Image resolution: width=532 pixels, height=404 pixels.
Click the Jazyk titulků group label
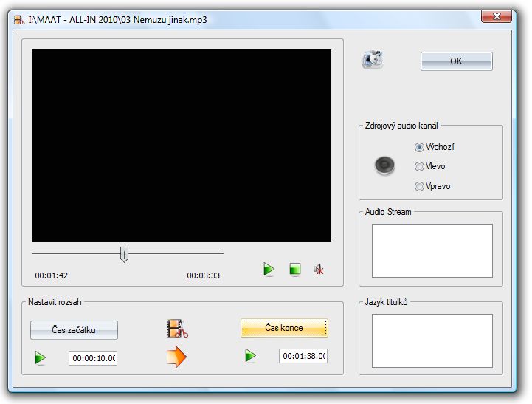click(386, 302)
